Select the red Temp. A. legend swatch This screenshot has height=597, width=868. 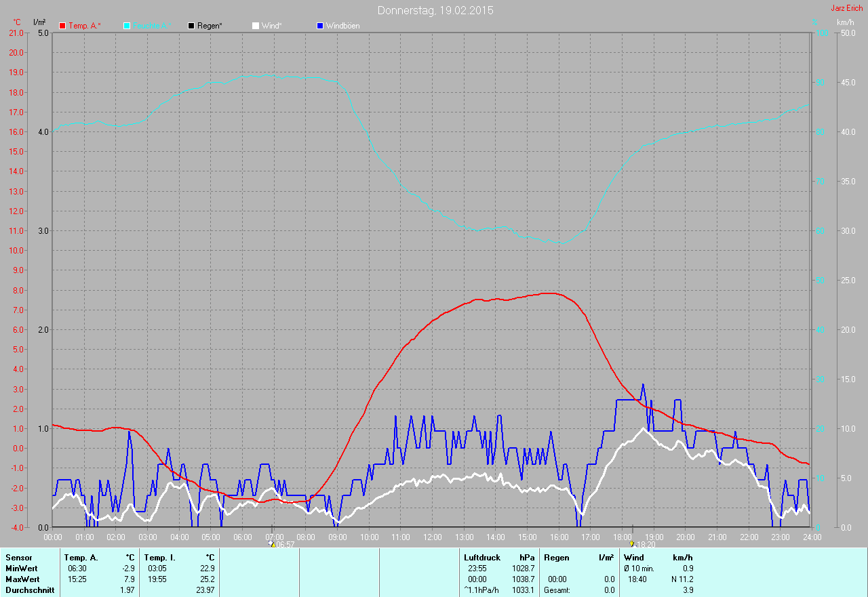coord(62,26)
